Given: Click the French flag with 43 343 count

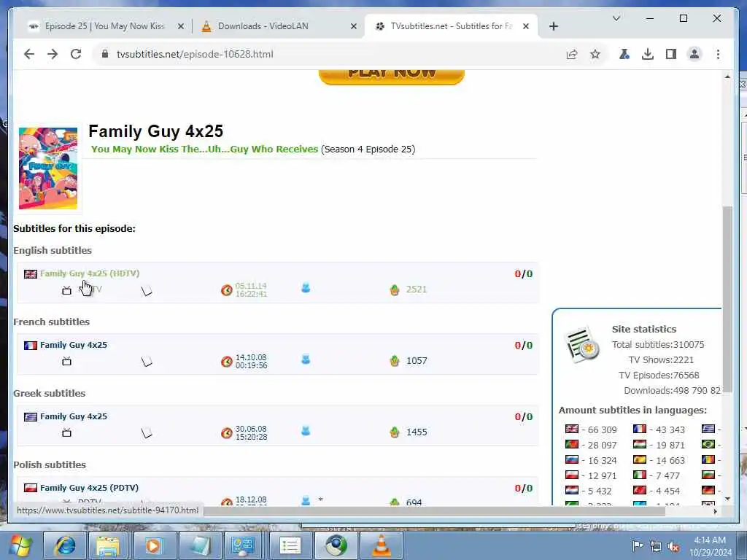Looking at the screenshot, I should pos(639,429).
